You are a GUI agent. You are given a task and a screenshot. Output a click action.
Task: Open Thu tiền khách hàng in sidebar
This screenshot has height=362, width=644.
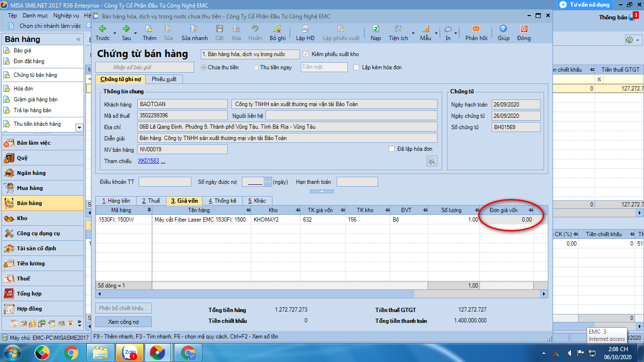click(x=37, y=124)
